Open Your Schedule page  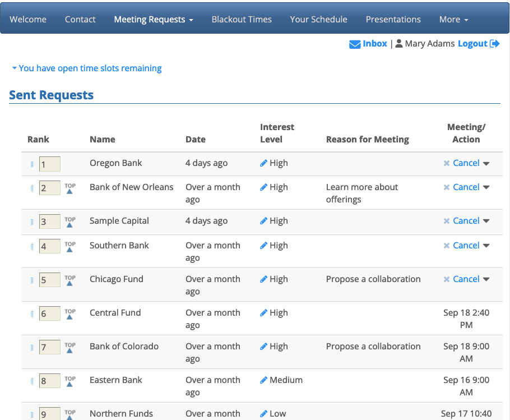coord(318,19)
